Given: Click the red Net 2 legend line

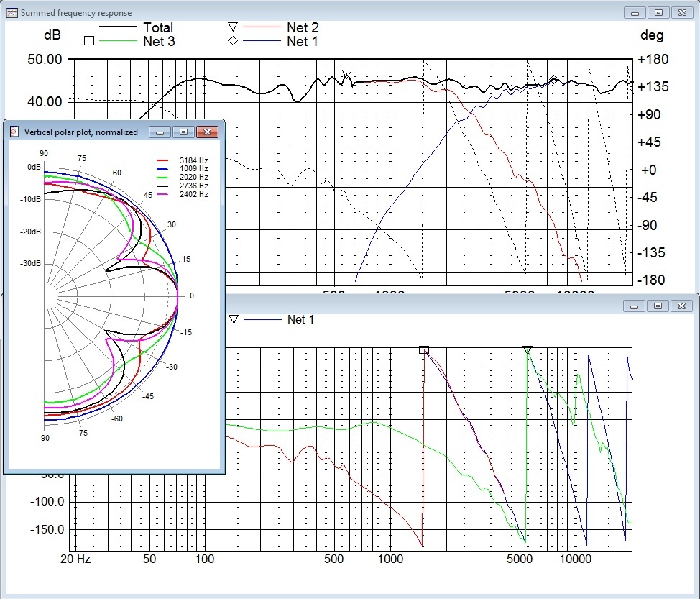Looking at the screenshot, I should 262,27.
